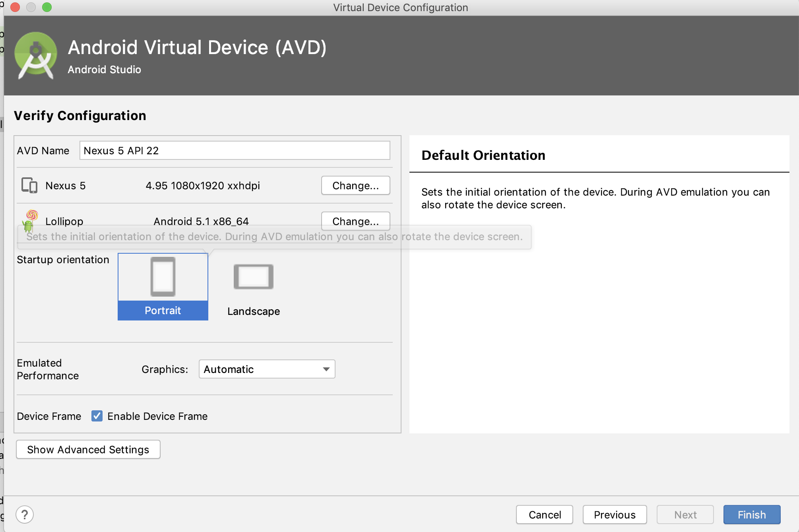This screenshot has width=799, height=532.
Task: Select the Landscape device icon
Action: point(254,277)
